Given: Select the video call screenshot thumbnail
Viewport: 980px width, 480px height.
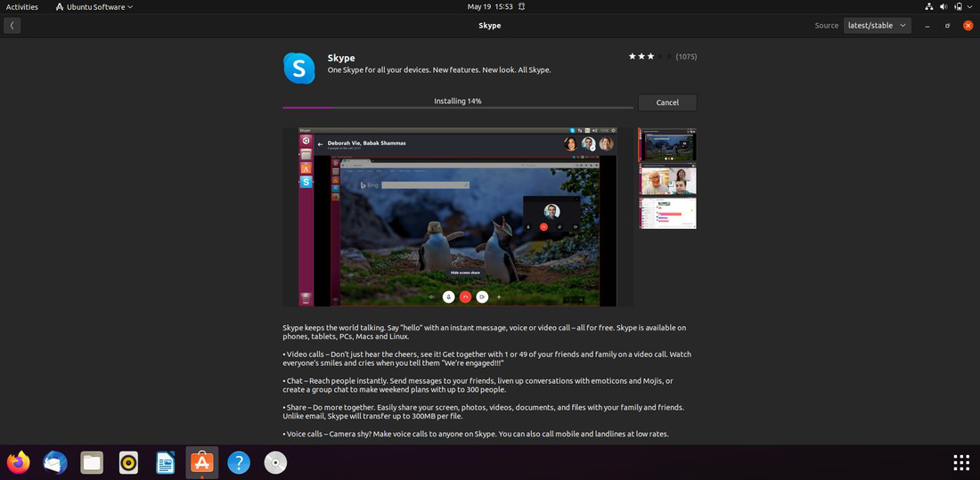Looking at the screenshot, I should (667, 180).
